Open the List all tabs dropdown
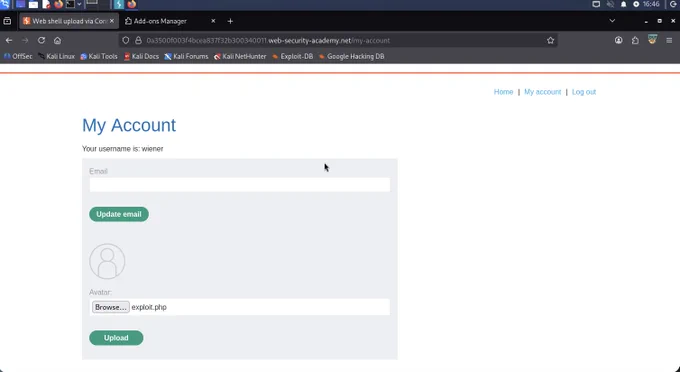This screenshot has width=680, height=372. [612, 21]
